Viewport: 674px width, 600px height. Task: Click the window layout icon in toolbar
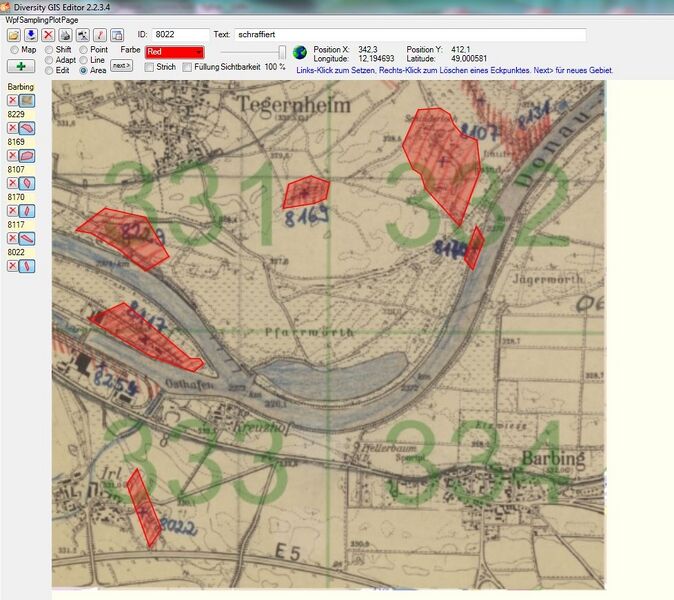(x=117, y=35)
